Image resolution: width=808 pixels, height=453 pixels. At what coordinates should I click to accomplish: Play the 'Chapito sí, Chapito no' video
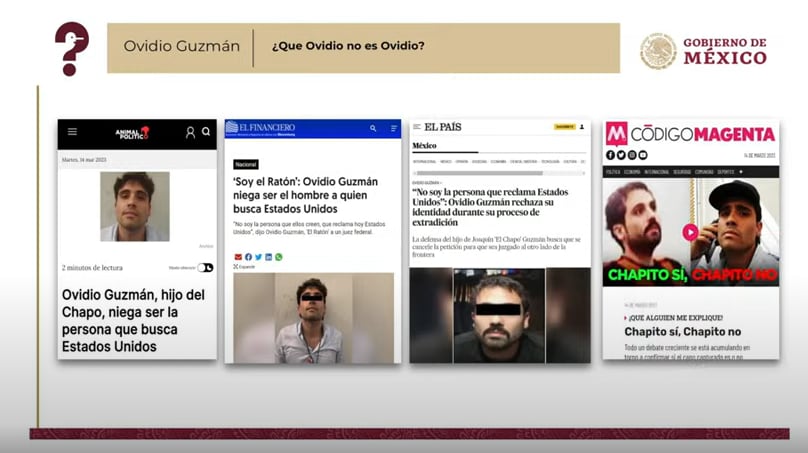[690, 231]
